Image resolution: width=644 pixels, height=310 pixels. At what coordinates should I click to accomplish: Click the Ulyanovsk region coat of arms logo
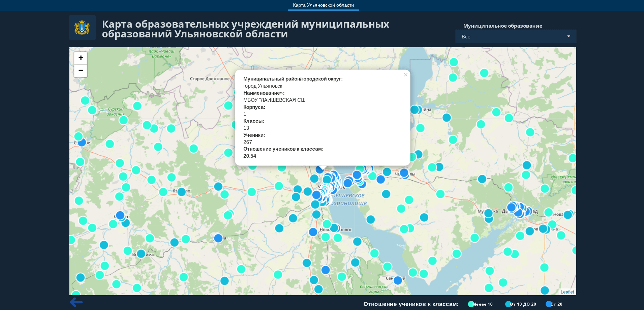pos(82,28)
